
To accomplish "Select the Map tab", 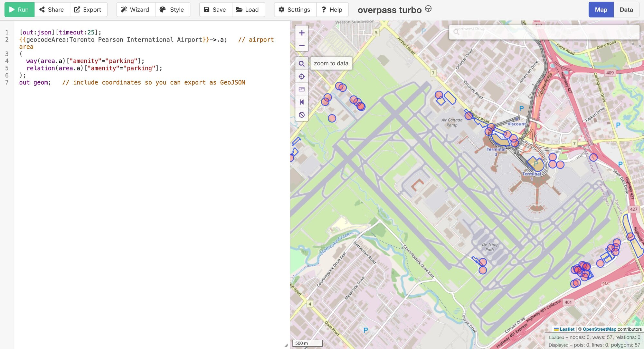I will (601, 10).
